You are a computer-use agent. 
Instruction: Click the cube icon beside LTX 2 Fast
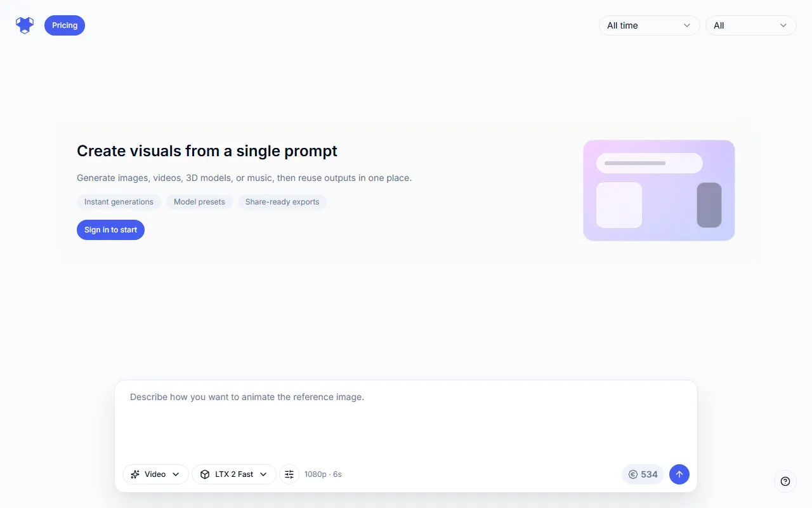pos(205,474)
